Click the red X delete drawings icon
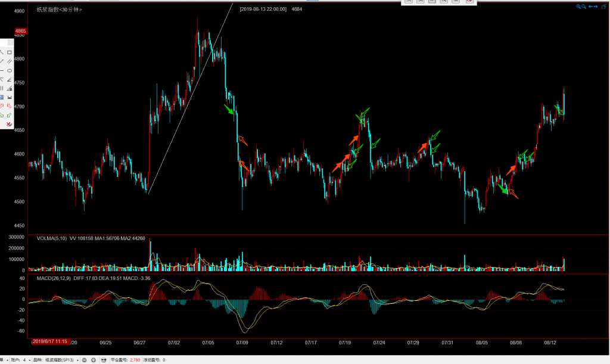Viewport: 610px width, 364px height. 9,124
